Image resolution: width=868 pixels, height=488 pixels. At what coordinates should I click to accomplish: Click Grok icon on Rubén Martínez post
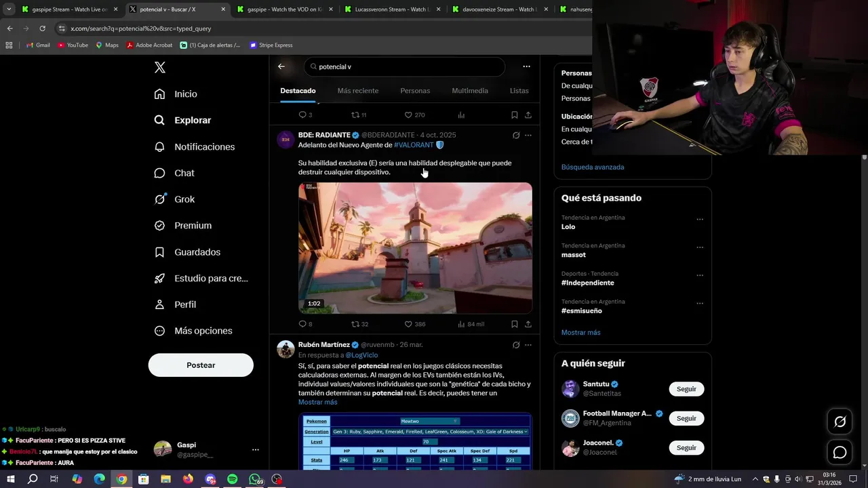coord(516,345)
